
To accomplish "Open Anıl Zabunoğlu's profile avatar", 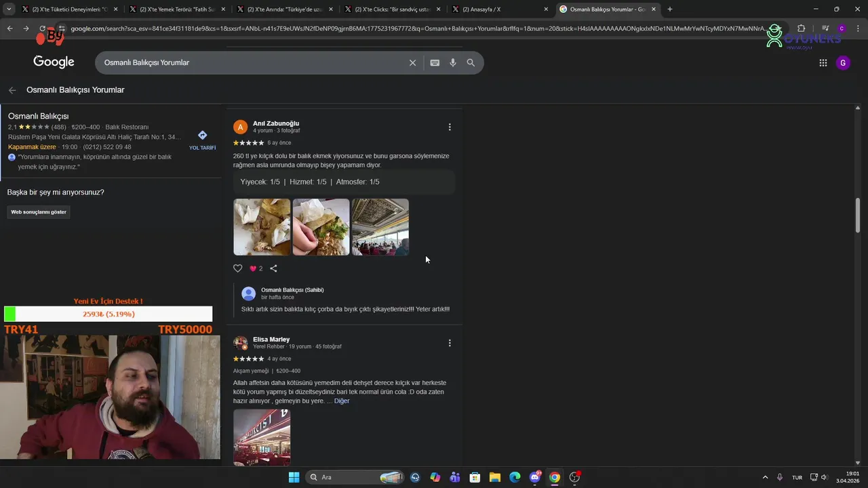I will coord(240,127).
